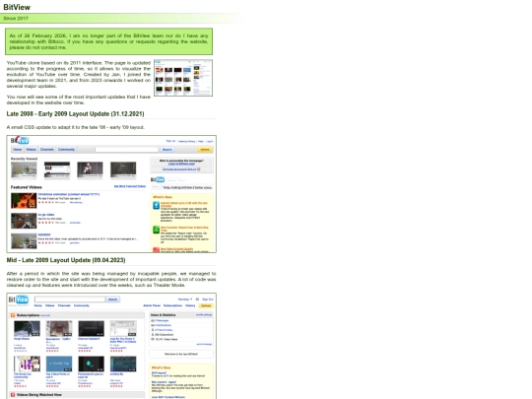Image resolution: width=532 pixels, height=399 pixels.
Task: Click the search field in the mid-late 2009 screenshot
Action: [x=70, y=299]
